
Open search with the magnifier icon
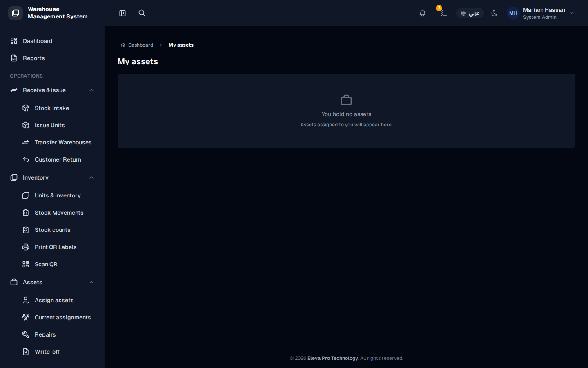(x=142, y=13)
